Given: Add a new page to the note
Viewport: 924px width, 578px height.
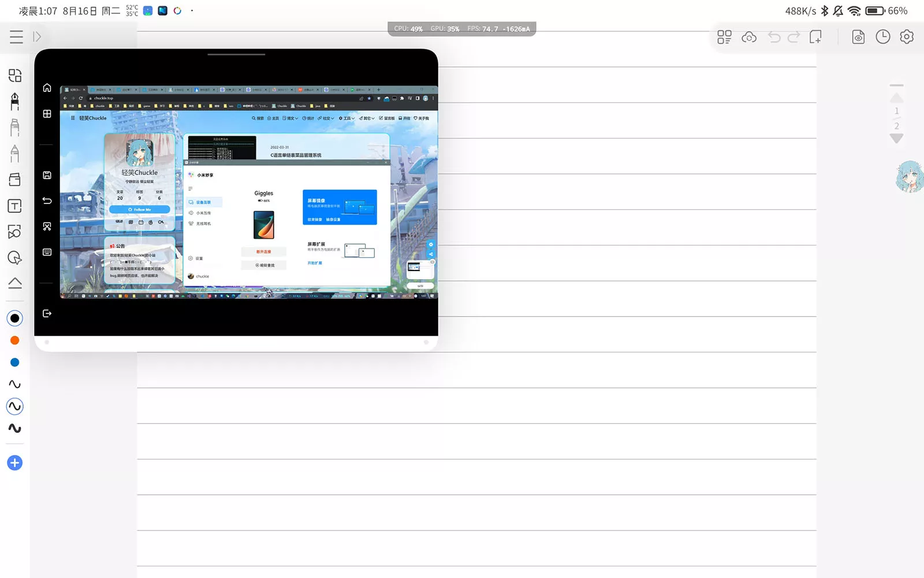Looking at the screenshot, I should (815, 37).
